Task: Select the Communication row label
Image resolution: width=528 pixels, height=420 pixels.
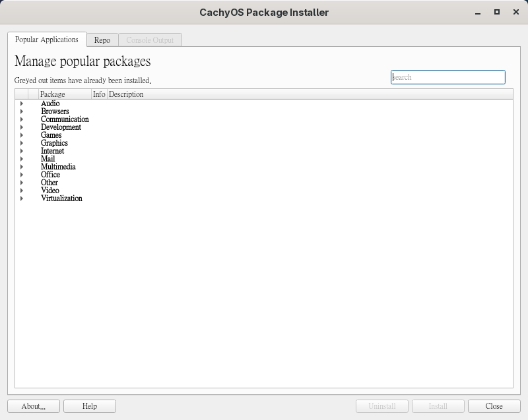Action: pos(65,119)
